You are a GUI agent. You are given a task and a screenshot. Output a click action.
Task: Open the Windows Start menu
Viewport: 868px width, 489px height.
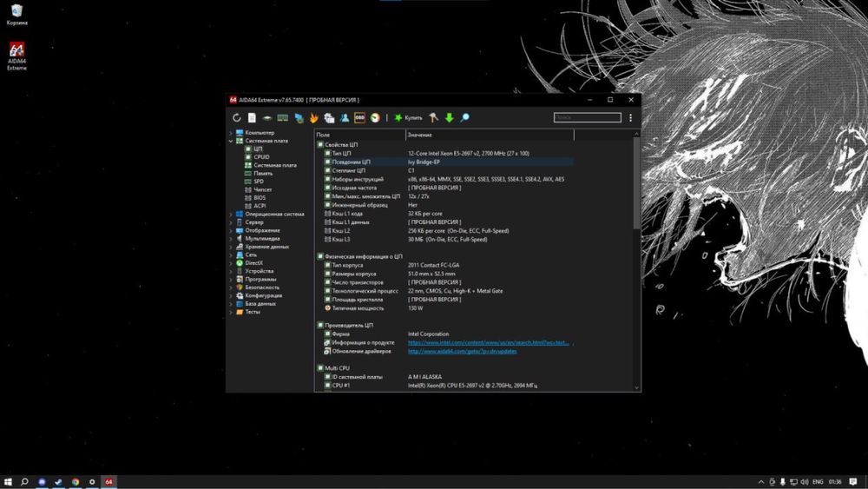click(8, 482)
